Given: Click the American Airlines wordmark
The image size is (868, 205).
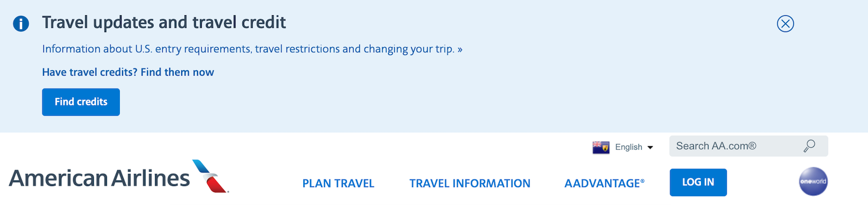Looking at the screenshot, I should [x=99, y=178].
